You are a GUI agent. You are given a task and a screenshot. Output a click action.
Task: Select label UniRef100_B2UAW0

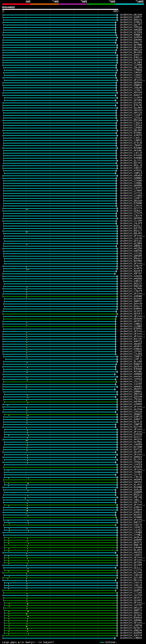(x=131, y=148)
